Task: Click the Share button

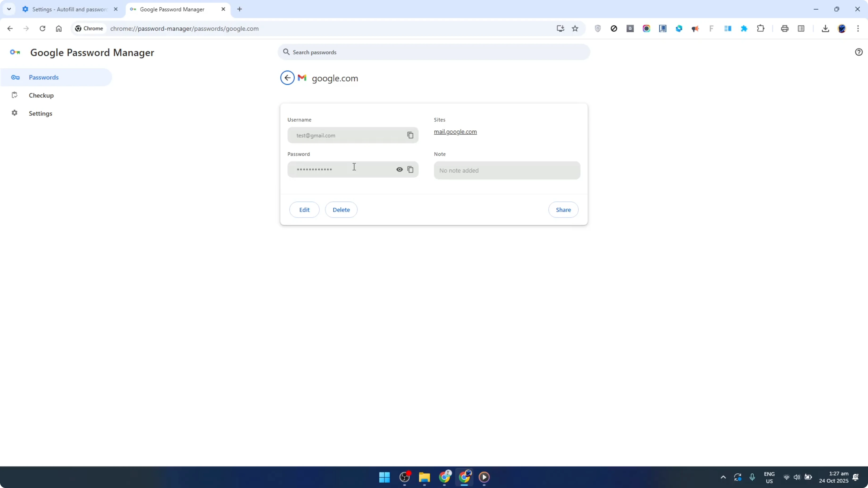Action: [x=563, y=210]
